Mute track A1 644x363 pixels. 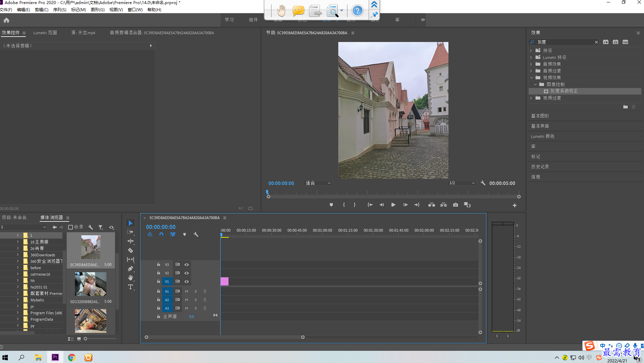click(x=186, y=291)
